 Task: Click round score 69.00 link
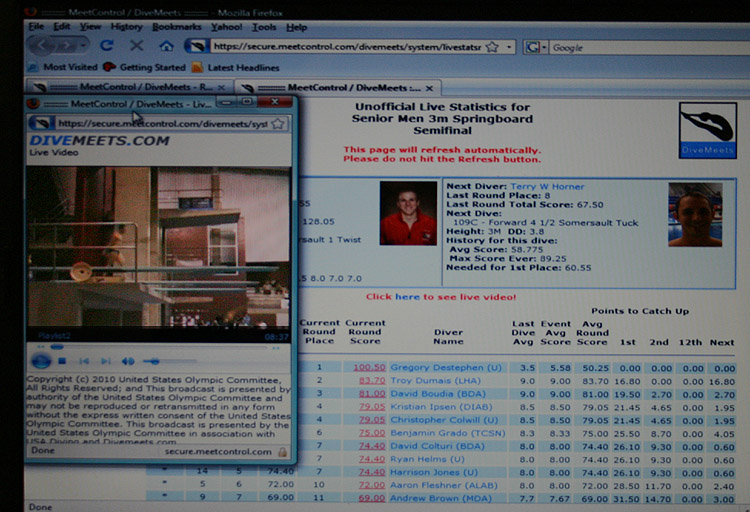[372, 498]
